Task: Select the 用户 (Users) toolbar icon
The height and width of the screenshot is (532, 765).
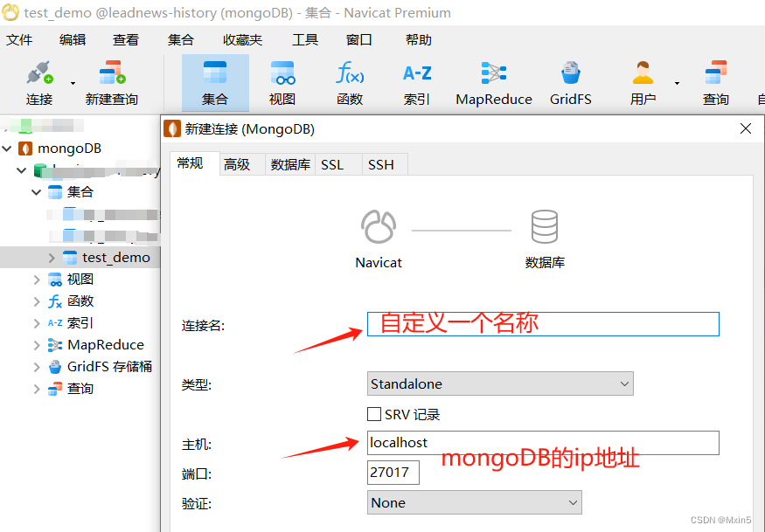Action: pyautogui.click(x=642, y=82)
